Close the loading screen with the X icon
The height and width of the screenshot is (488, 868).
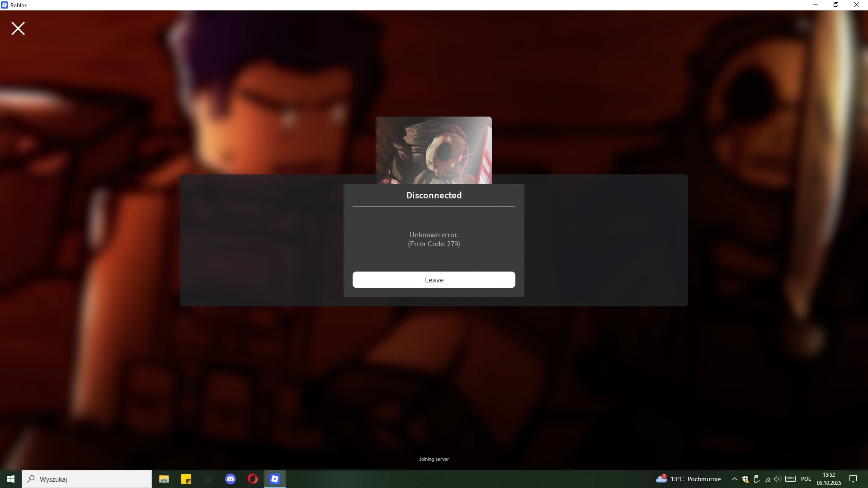pyautogui.click(x=18, y=28)
